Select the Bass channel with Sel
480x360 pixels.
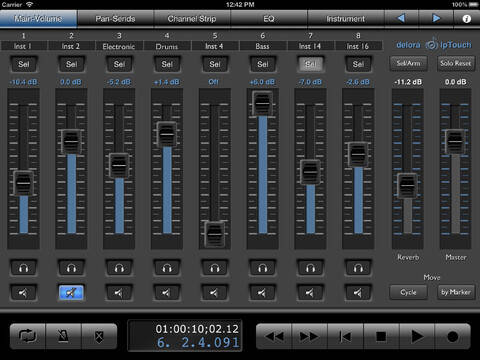263,64
